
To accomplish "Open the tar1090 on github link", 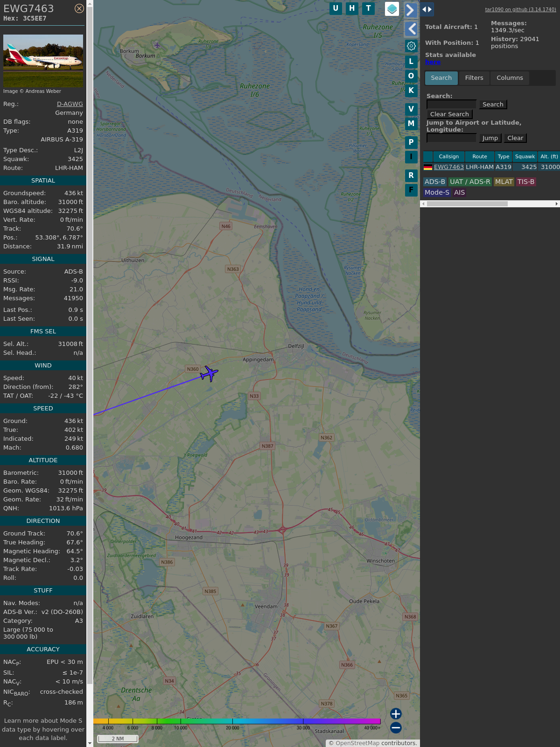I will 520,9.
